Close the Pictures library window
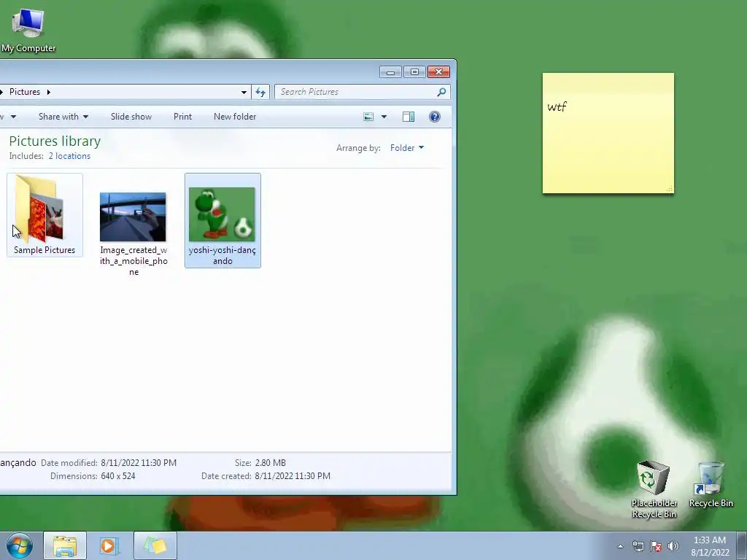747x560 pixels. point(438,72)
